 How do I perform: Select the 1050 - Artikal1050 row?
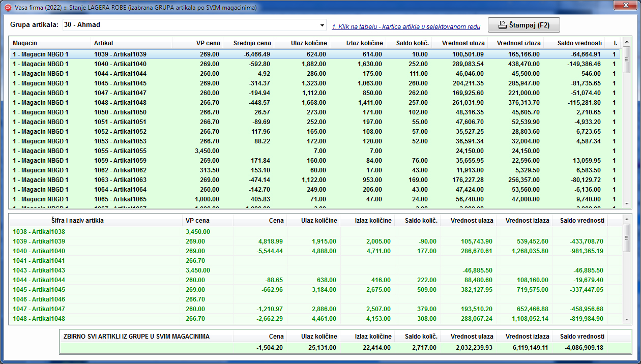[x=316, y=112]
